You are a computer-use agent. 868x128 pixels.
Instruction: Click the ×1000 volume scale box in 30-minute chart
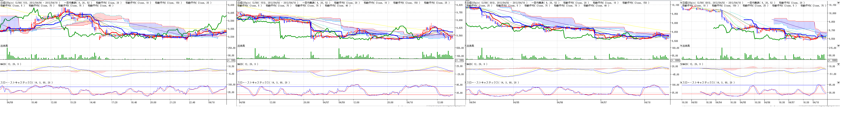coord(675,60)
